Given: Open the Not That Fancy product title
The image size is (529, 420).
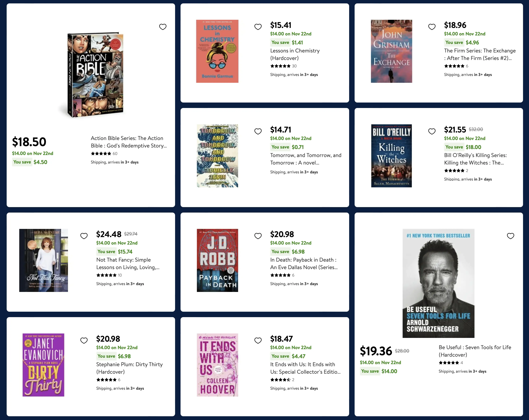Looking at the screenshot, I should (128, 263).
